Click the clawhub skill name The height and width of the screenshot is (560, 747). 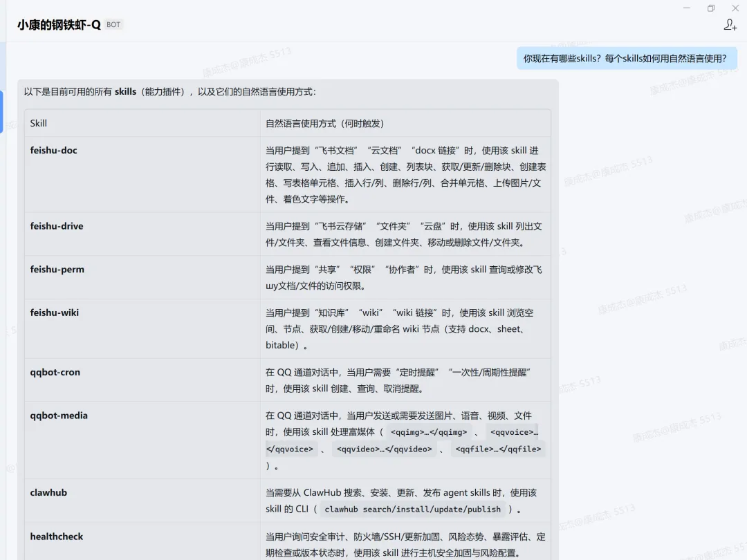[48, 493]
